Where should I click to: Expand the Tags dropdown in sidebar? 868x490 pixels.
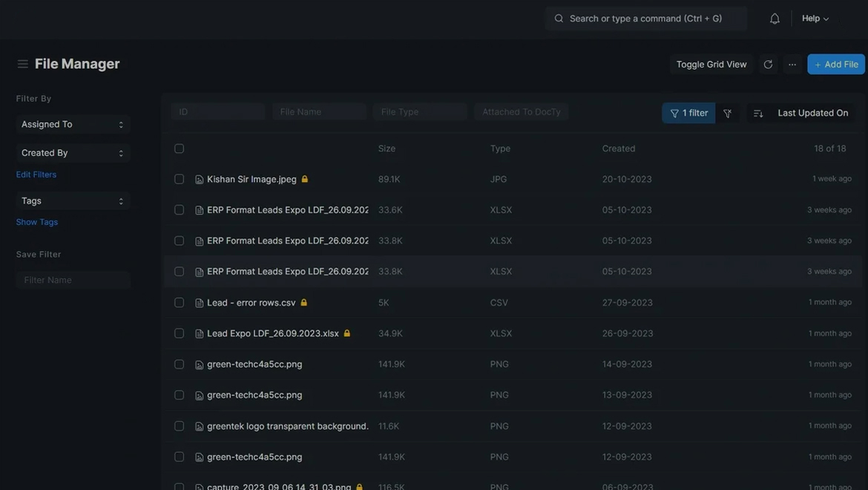(73, 201)
